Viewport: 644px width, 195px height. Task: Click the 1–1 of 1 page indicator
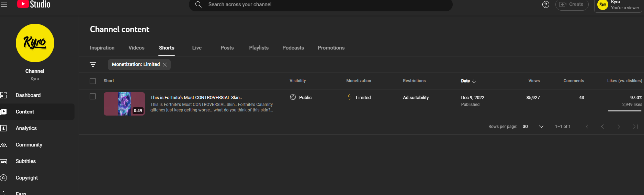[x=563, y=127]
